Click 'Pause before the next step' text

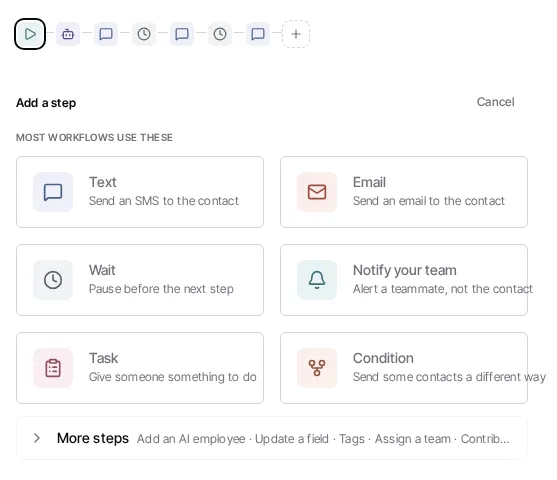pyautogui.click(x=161, y=289)
